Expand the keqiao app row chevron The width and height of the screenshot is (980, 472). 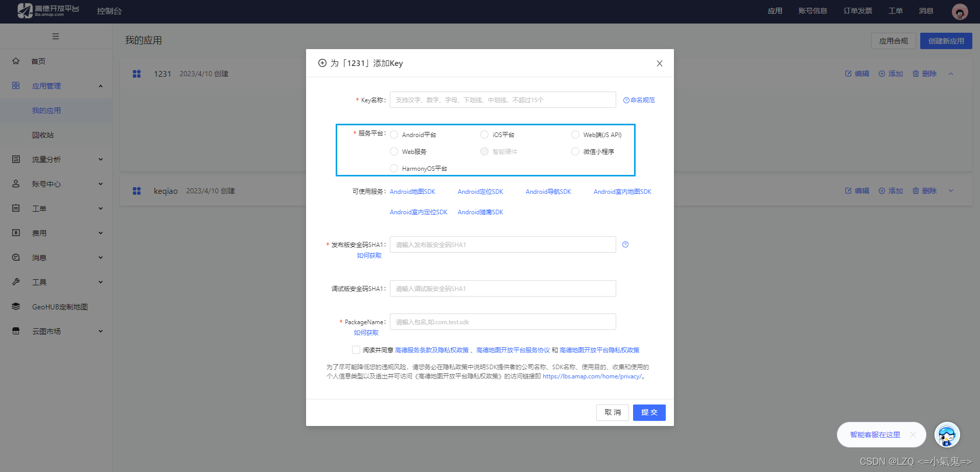click(951, 191)
